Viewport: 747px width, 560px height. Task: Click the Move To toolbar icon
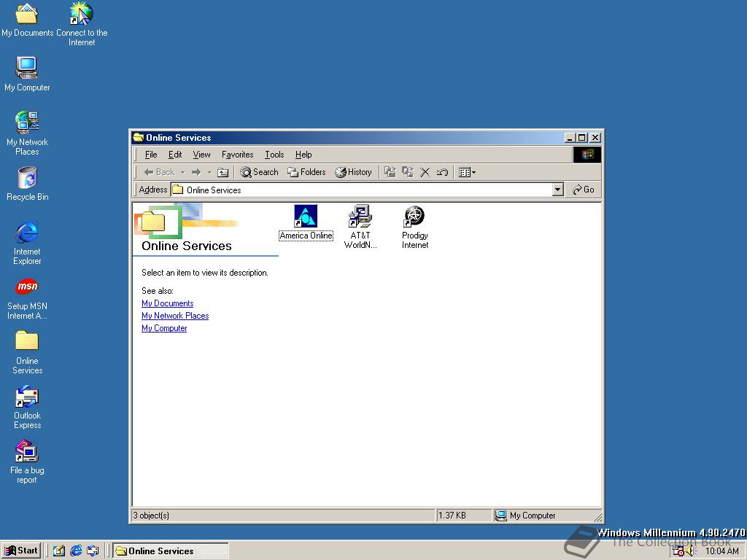[x=390, y=172]
